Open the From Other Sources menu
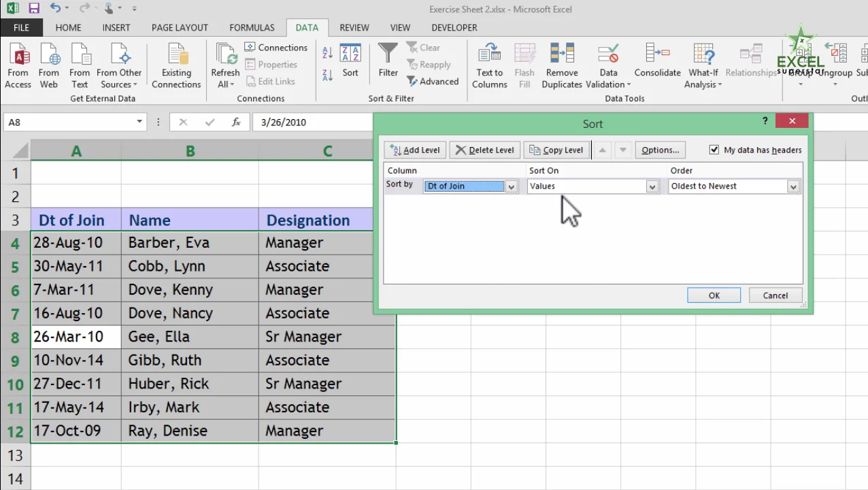Screen dimensions: 868x490 [x=119, y=66]
